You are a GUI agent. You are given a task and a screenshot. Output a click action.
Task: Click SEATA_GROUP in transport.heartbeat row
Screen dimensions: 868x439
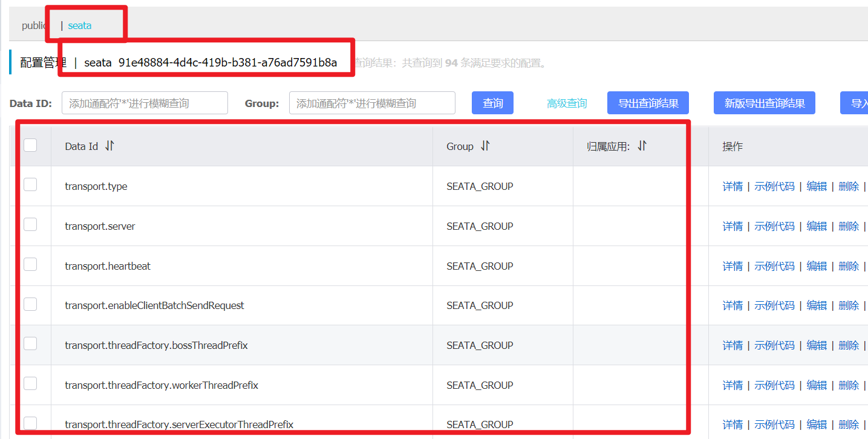pos(480,266)
